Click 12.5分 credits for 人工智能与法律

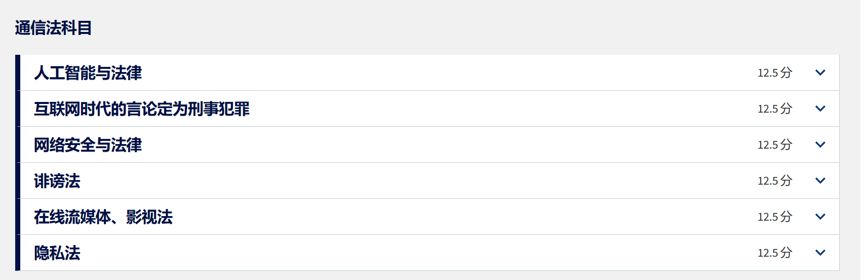coord(774,73)
